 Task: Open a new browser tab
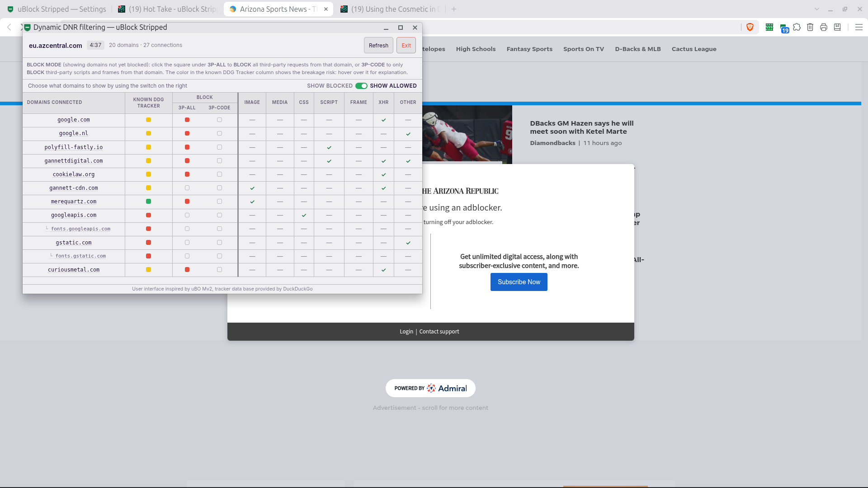click(x=454, y=9)
